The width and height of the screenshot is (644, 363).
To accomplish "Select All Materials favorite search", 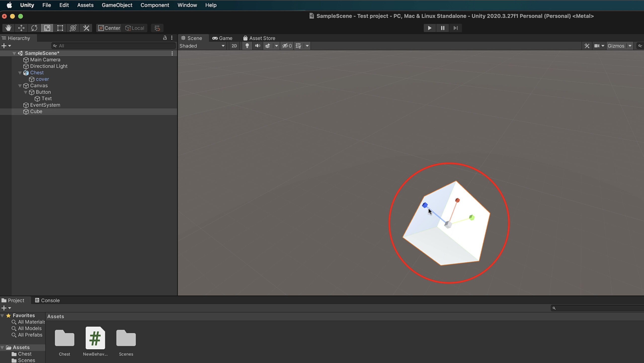I will pyautogui.click(x=28, y=322).
